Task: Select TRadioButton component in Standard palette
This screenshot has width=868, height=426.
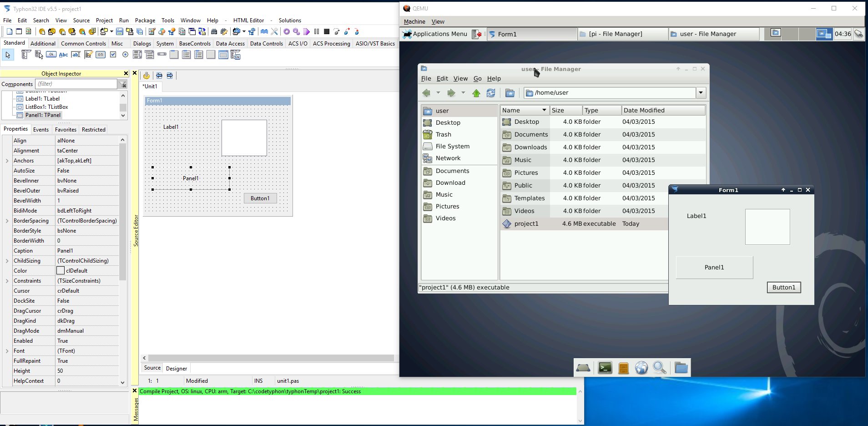Action: (125, 55)
